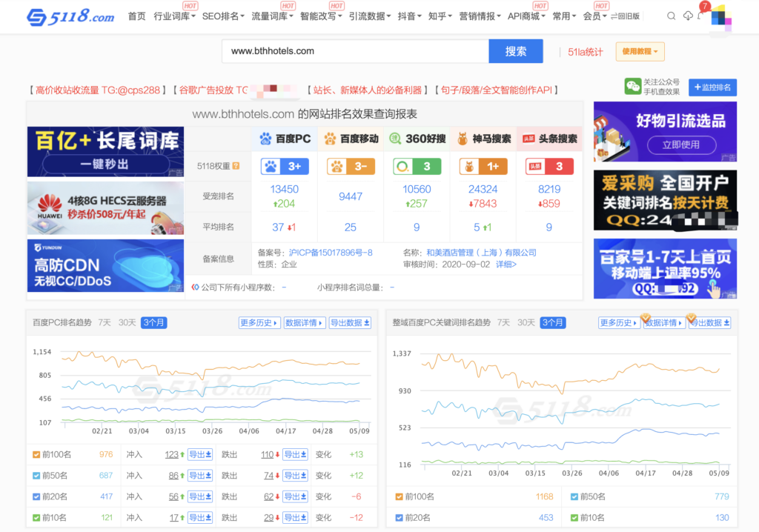Switch to the 360好搜 column tab
Image resolution: width=759 pixels, height=532 pixels.
417,139
